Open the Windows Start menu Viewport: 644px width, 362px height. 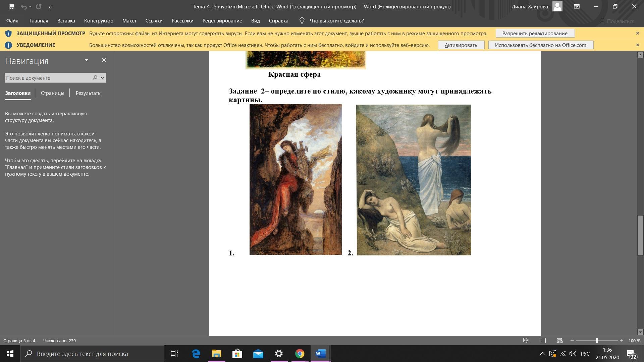10,354
